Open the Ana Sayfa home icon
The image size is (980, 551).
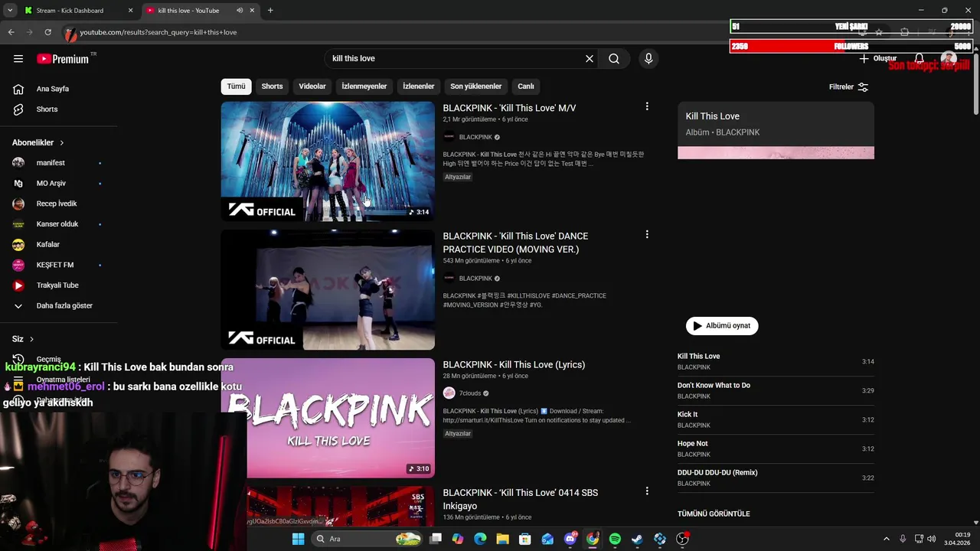coord(18,89)
